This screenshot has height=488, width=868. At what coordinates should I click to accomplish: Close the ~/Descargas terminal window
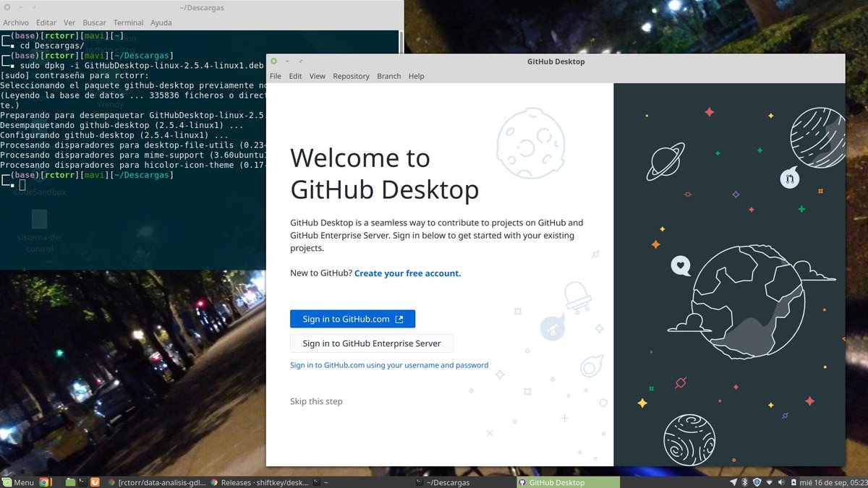(x=7, y=7)
